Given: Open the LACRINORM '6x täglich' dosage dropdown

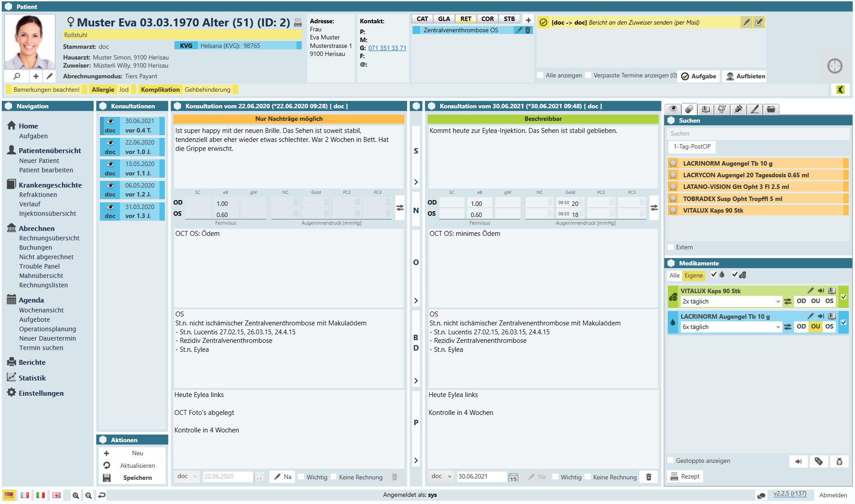Looking at the screenshot, I should [x=778, y=327].
